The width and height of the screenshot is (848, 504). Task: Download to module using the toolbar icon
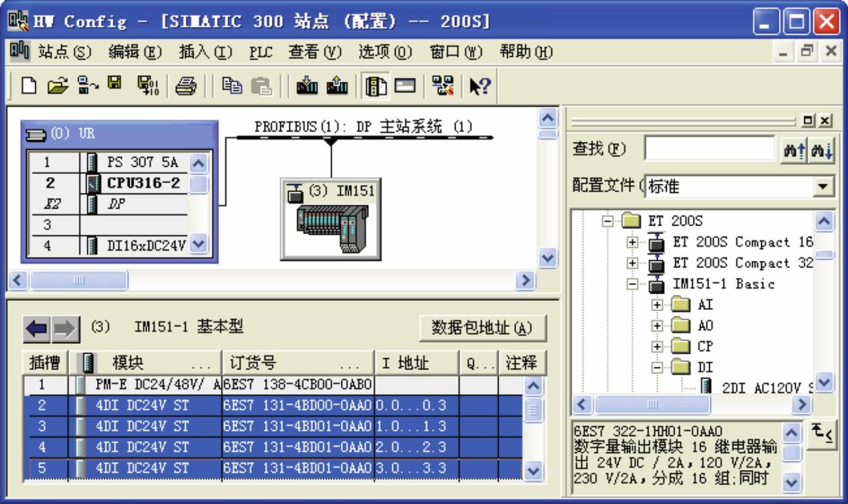click(308, 87)
